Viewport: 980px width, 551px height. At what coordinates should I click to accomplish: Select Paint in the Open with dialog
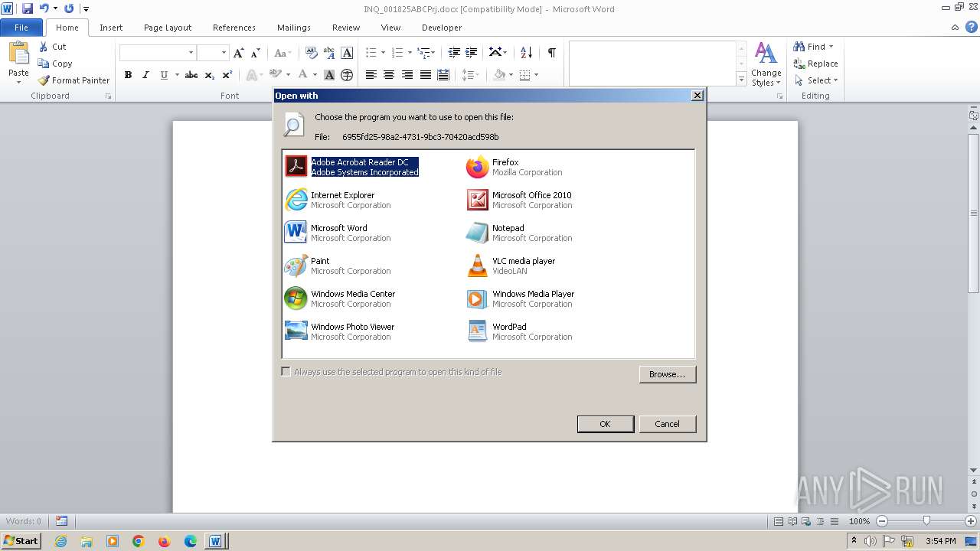pyautogui.click(x=338, y=266)
